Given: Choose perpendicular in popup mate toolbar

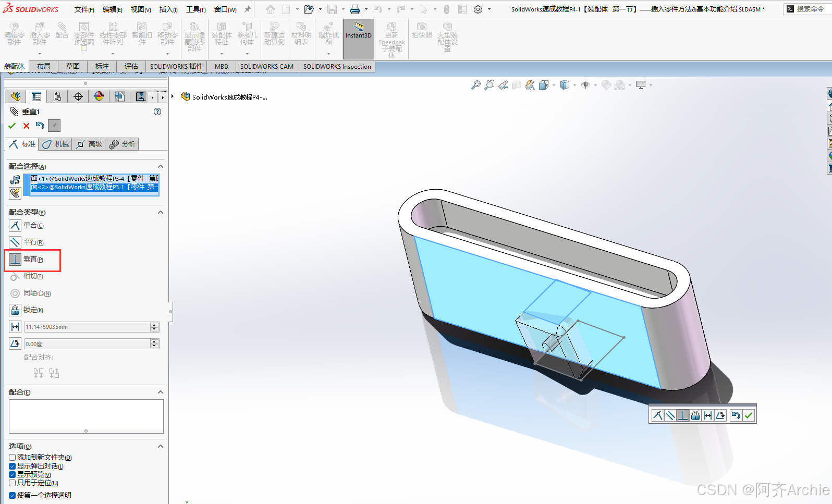Looking at the screenshot, I should click(683, 415).
